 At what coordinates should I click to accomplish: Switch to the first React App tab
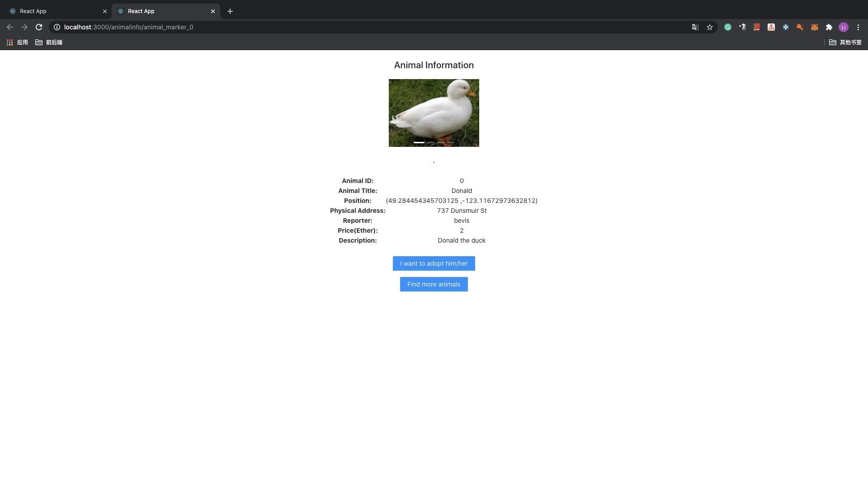[x=54, y=11]
